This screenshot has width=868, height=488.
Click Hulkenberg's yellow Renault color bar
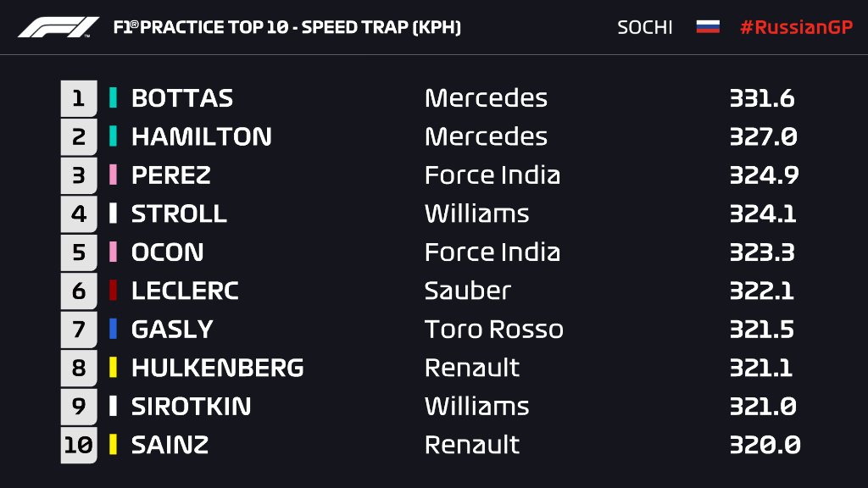point(113,368)
